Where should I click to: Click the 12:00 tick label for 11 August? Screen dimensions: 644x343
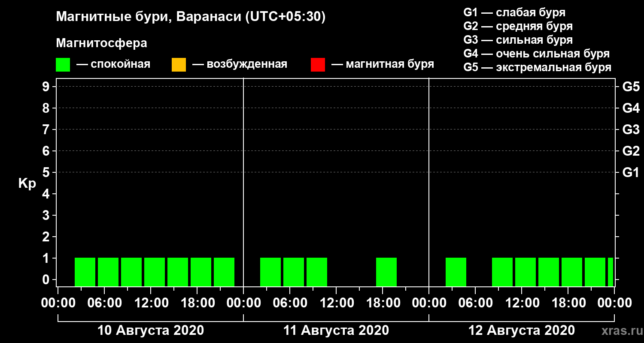[336, 303]
